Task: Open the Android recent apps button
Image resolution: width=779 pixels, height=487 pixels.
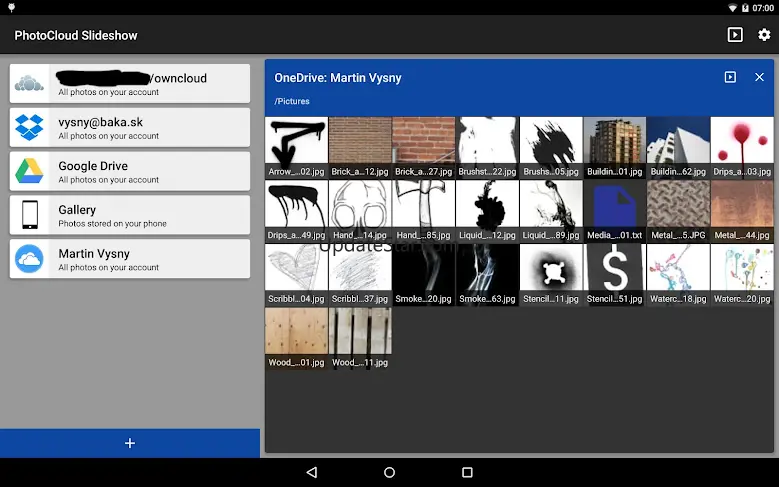Action: 467,472
